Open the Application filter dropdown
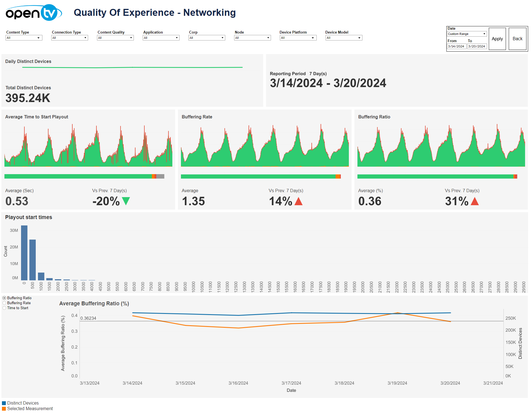Screen dimensions: 532x414 [161, 38]
